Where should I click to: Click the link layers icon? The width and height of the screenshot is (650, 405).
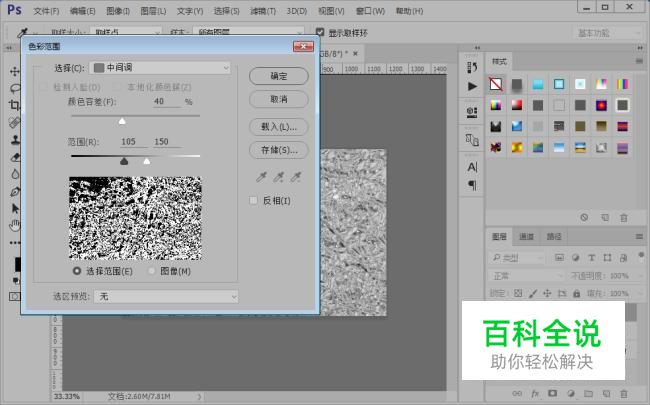(517, 393)
